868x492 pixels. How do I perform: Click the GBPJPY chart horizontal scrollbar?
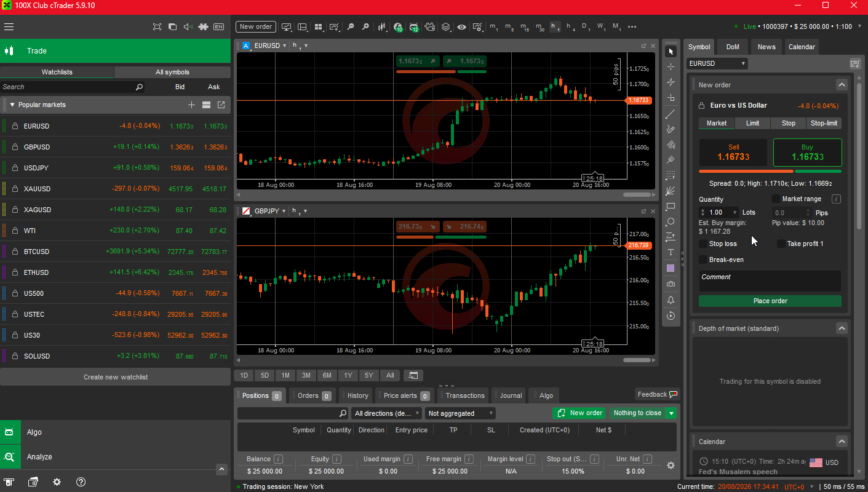point(637,360)
